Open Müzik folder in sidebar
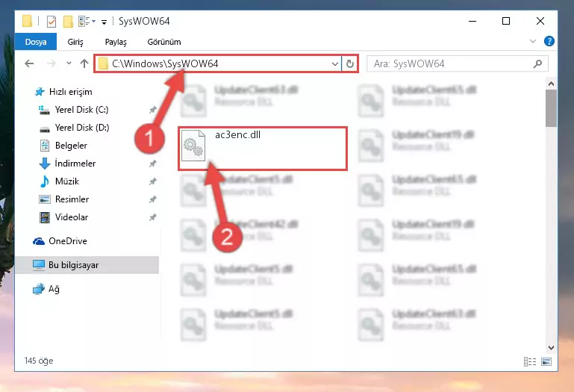Viewport: 574px width, 392px height. (66, 181)
